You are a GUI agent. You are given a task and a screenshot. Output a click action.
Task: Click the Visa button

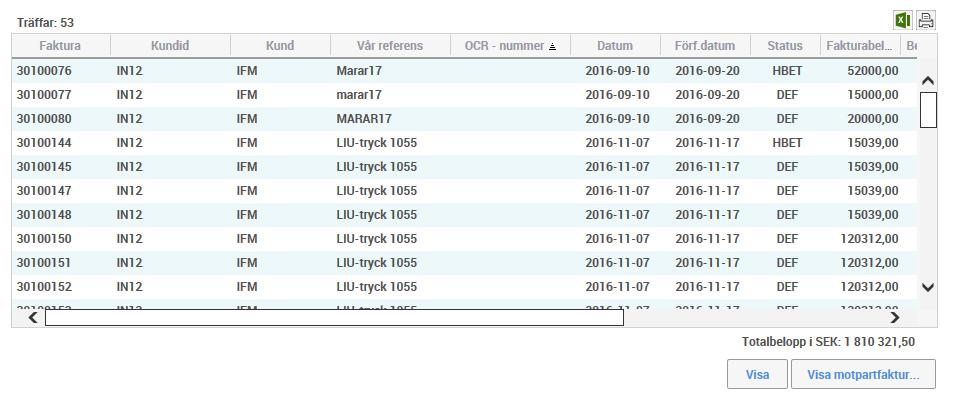pyautogui.click(x=757, y=374)
